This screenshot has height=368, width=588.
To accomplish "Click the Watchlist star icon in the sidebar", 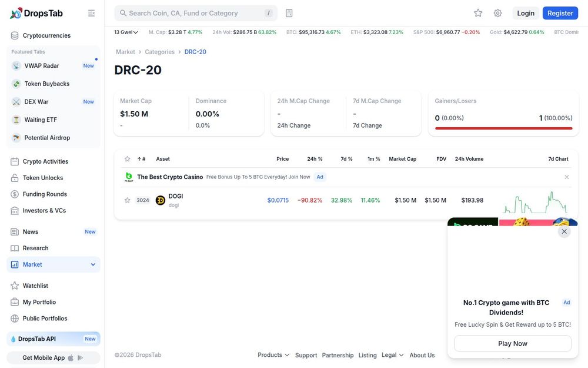I will (x=15, y=286).
